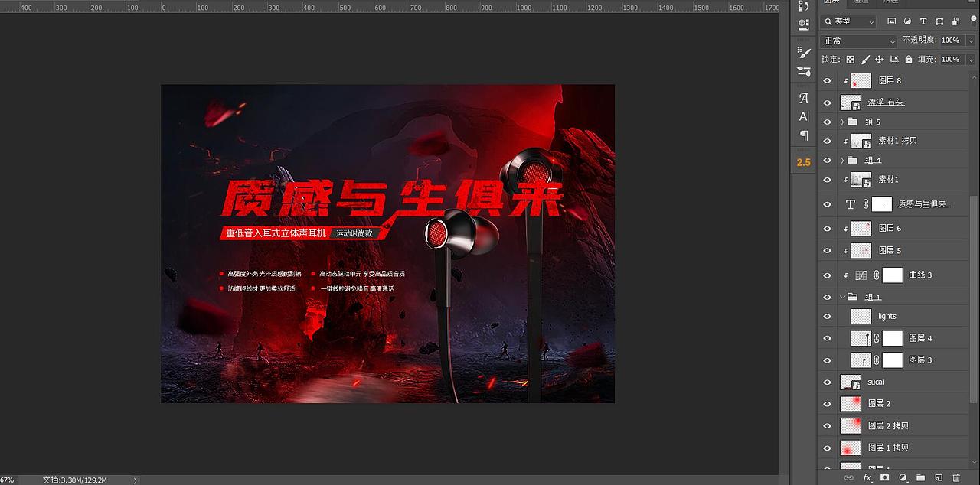Click sucai smart object thumbnail
Viewport: 980px width, 485px height.
[850, 382]
